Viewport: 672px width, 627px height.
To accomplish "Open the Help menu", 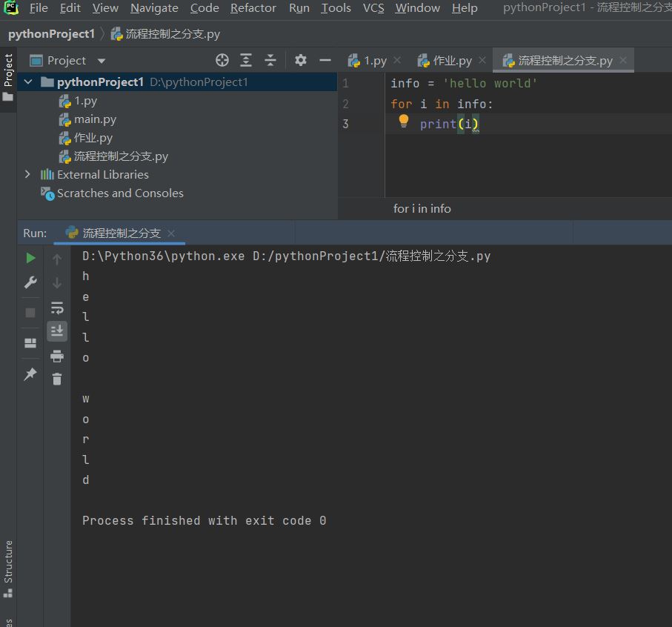I will 465,8.
